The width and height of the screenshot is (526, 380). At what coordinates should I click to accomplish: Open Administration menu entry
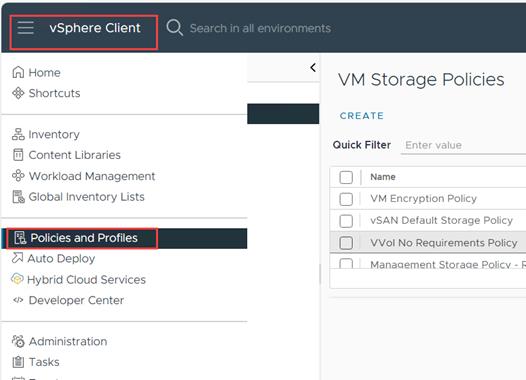coord(68,341)
